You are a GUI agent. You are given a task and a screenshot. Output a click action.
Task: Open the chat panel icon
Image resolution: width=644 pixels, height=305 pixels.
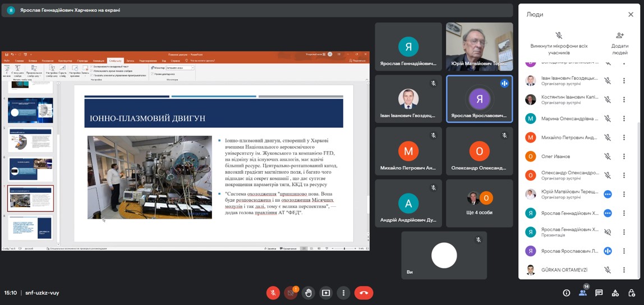[599, 293]
